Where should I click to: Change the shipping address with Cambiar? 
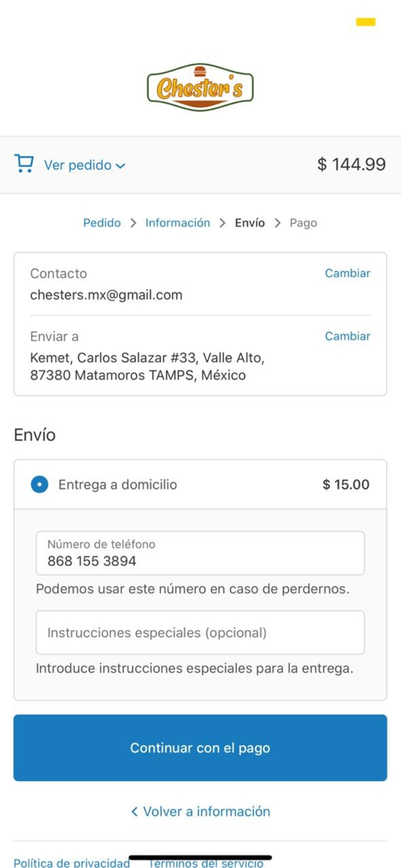coord(348,336)
